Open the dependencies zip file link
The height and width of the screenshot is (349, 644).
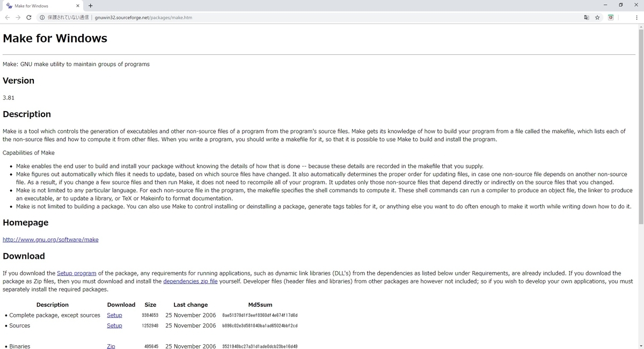click(191, 281)
